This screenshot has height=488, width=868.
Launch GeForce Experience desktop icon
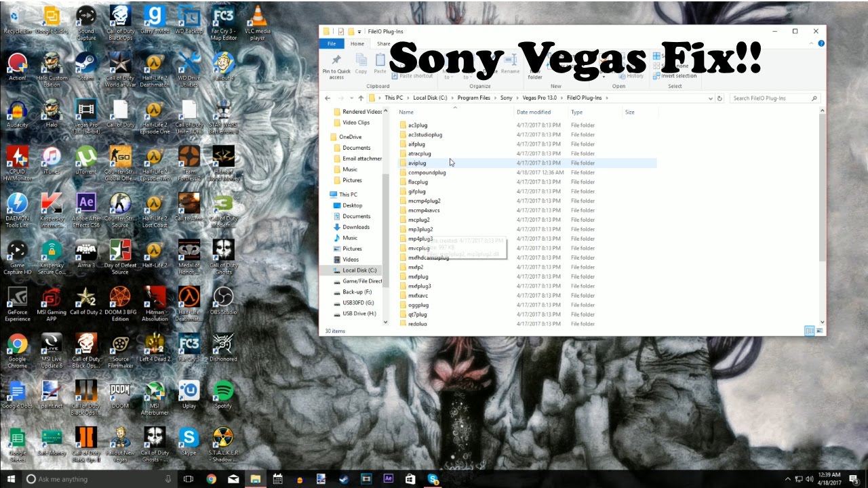(x=17, y=304)
